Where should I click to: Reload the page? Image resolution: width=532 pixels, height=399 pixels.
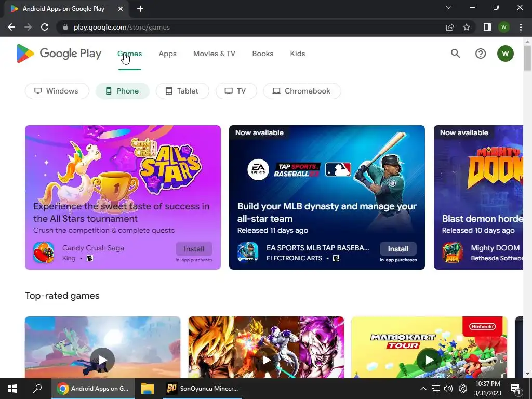click(x=45, y=27)
